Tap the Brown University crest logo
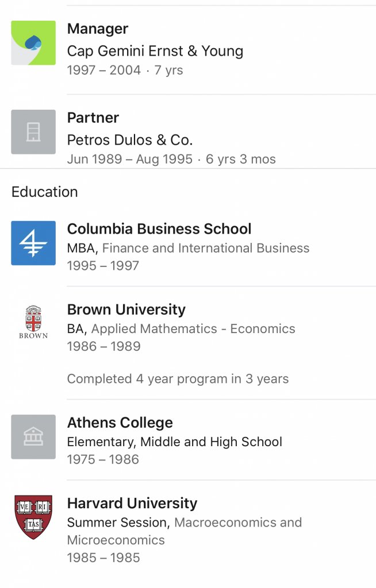Image resolution: width=376 pixels, height=588 pixels. 33,322
